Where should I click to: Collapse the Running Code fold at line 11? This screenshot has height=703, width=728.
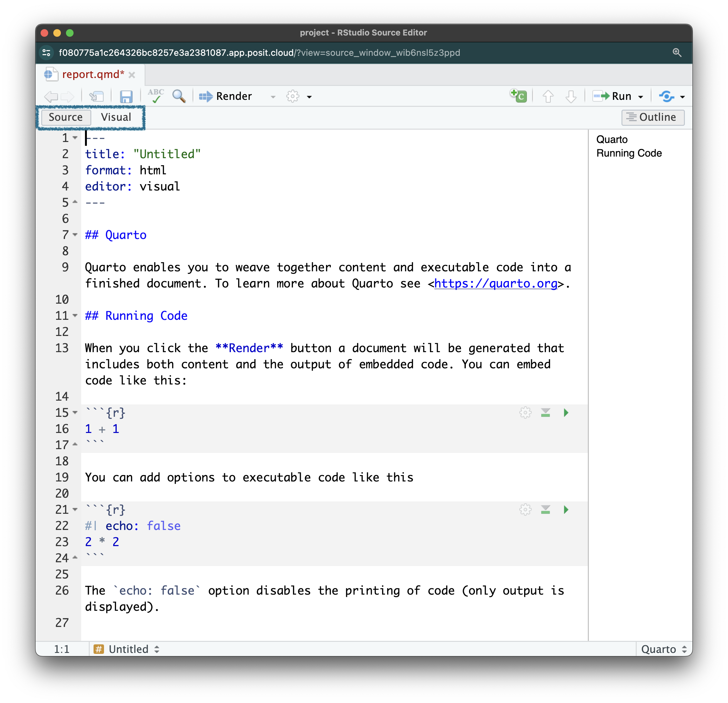(x=75, y=316)
